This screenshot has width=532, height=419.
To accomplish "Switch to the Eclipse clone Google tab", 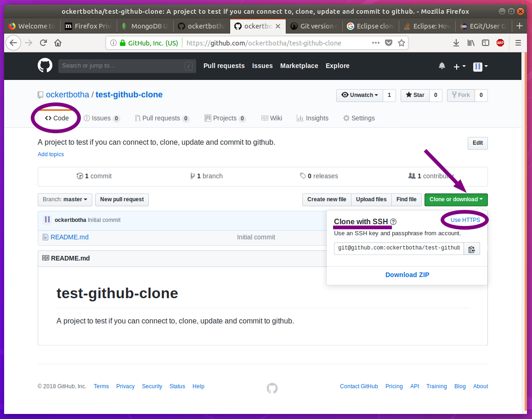I will [x=370, y=26].
